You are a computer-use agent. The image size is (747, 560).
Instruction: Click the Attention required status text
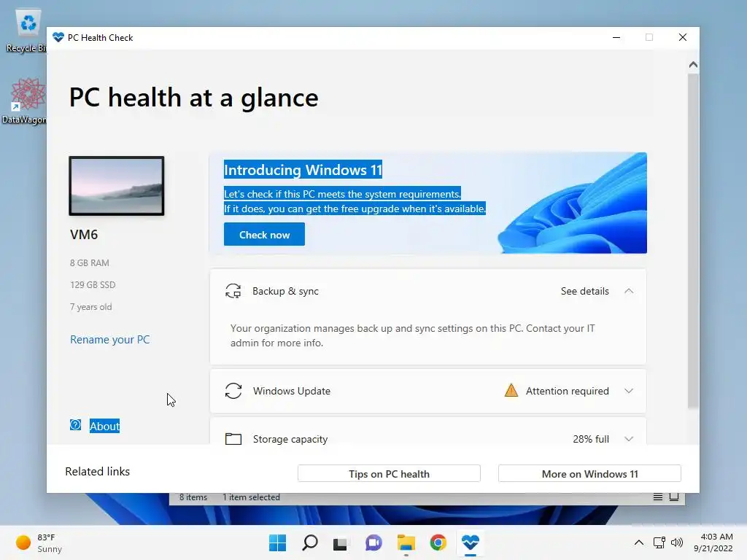[x=568, y=391]
